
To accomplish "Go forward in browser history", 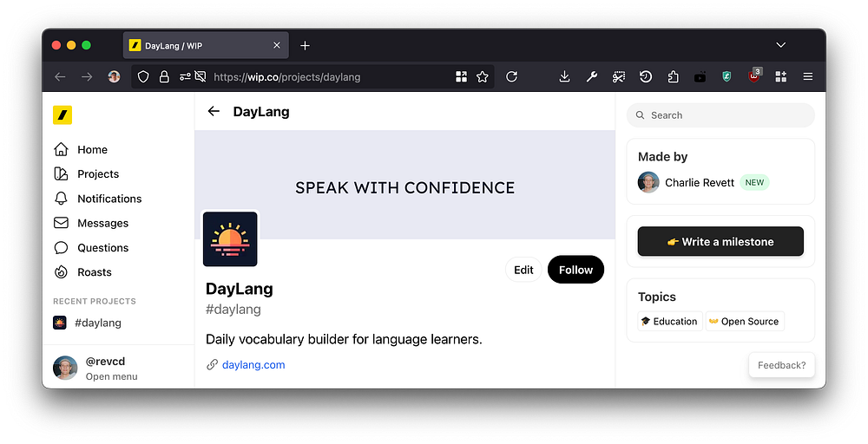I will click(87, 77).
